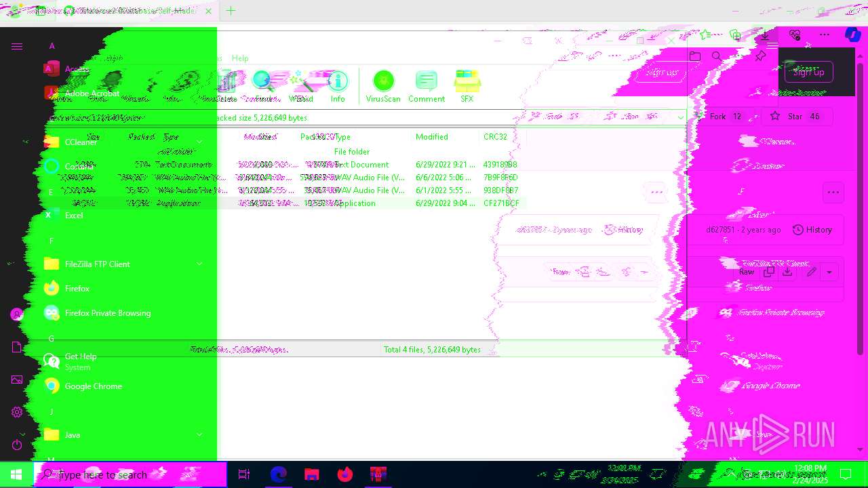This screenshot has height=488, width=868.
Task: Open Firefox from taskbar
Action: [345, 474]
